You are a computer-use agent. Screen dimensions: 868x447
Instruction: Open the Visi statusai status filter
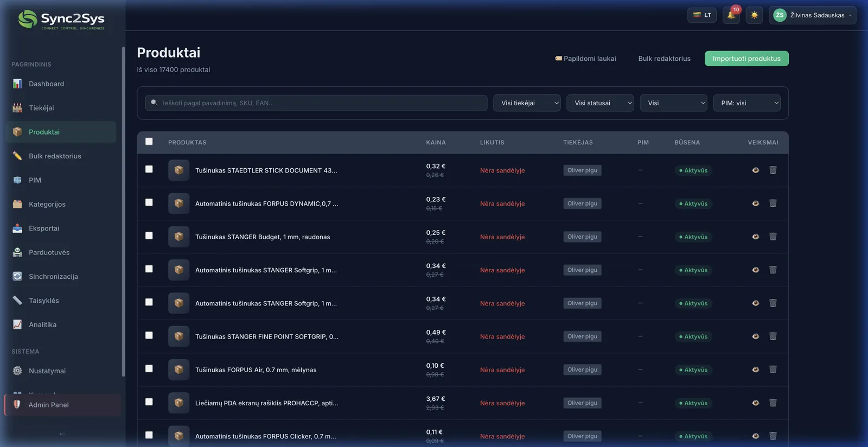[600, 103]
